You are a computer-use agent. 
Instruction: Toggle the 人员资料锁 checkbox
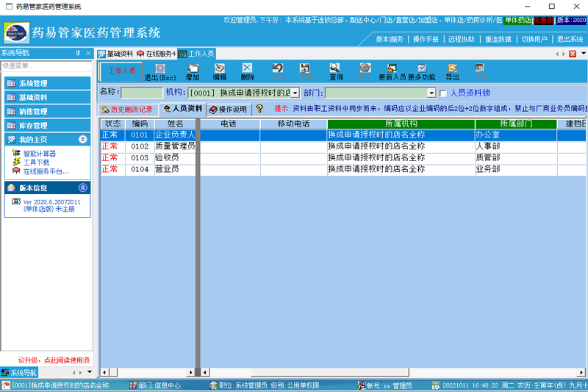[443, 93]
